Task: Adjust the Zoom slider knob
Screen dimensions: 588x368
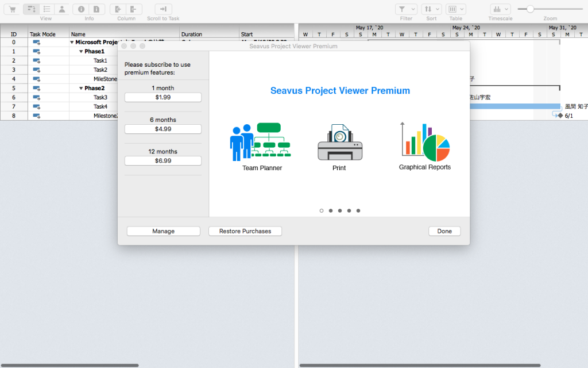Action: click(530, 9)
